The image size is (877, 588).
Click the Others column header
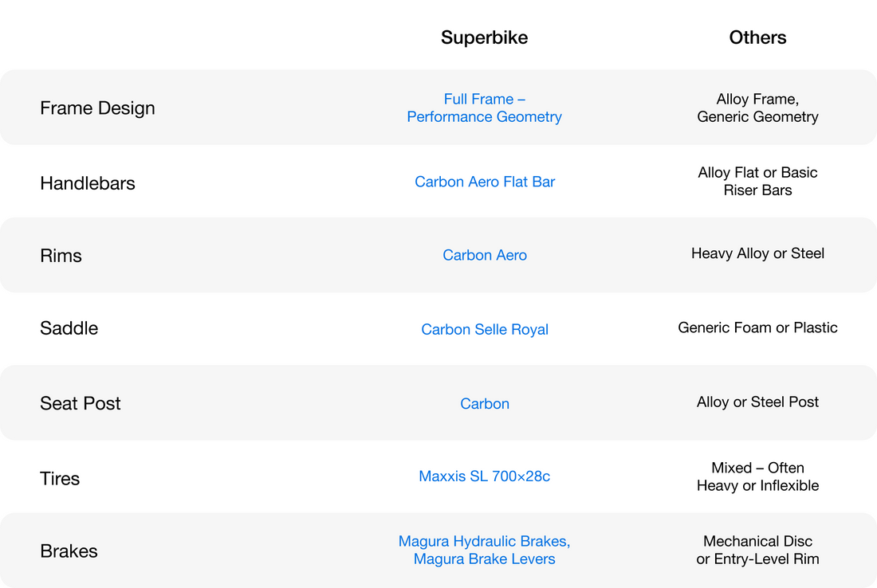757,37
